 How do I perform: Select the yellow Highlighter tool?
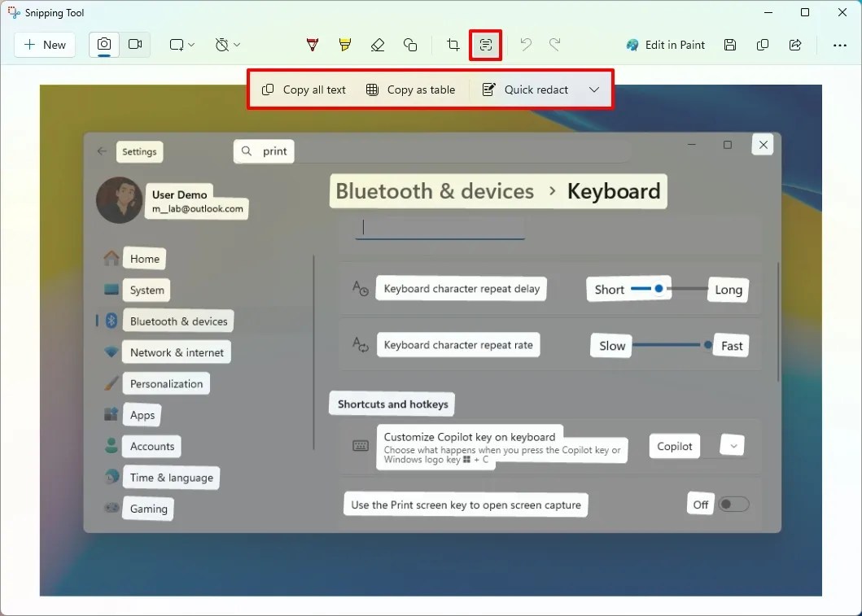(x=344, y=45)
